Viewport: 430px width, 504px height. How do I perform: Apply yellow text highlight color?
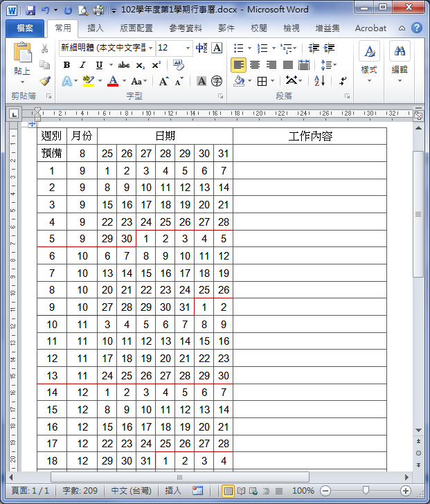coord(89,81)
